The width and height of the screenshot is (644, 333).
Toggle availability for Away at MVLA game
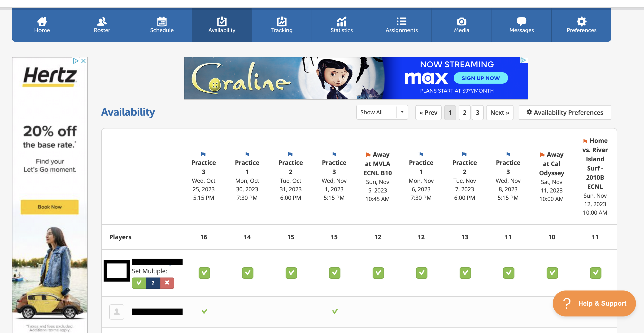[x=378, y=273]
